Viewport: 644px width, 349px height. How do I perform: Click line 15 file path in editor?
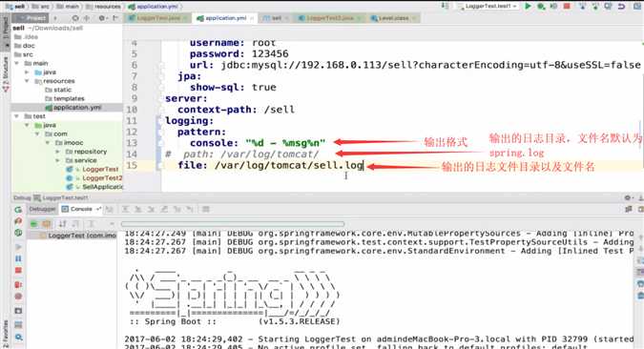(289, 165)
